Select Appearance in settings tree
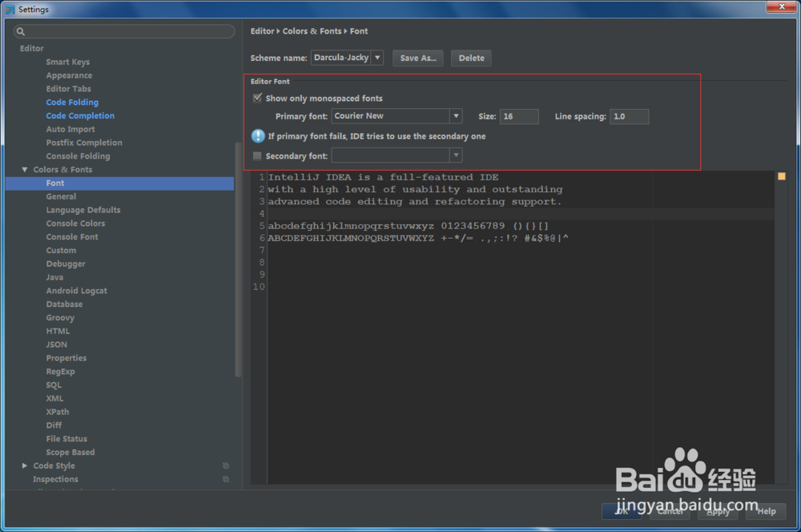The width and height of the screenshot is (801, 532). coord(69,75)
